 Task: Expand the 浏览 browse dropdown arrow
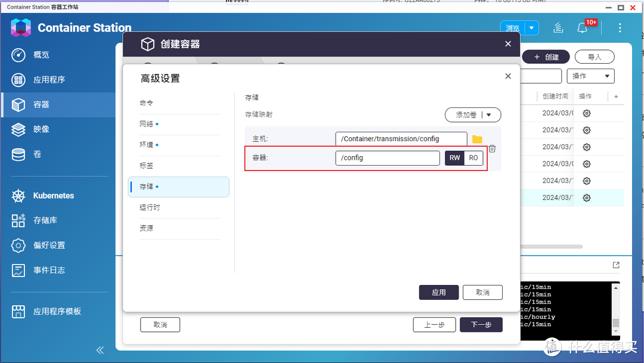click(531, 28)
